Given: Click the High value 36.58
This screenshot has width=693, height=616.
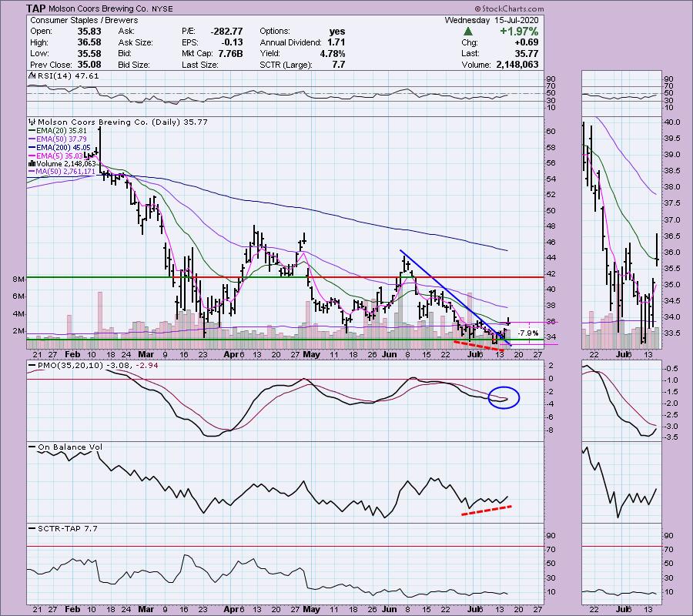Looking at the screenshot, I should [x=89, y=42].
